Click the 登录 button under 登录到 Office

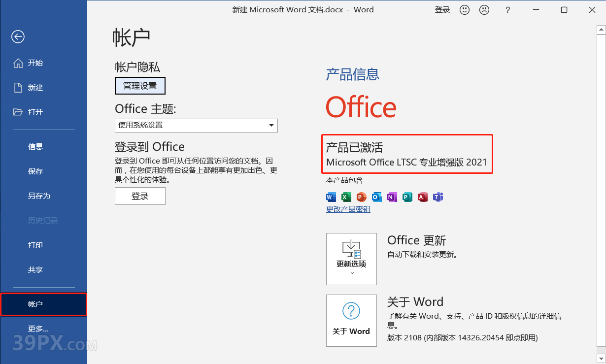(x=140, y=196)
